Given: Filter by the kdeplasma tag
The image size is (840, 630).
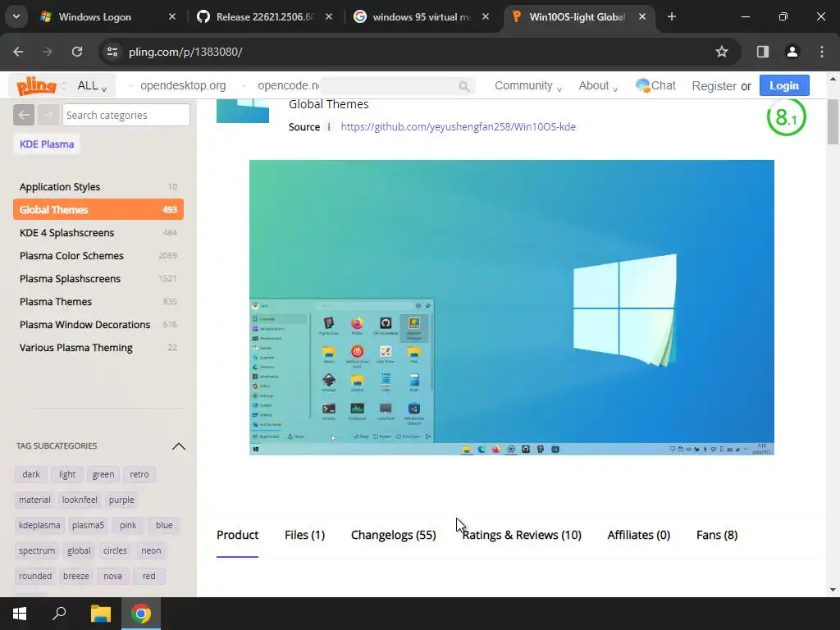Looking at the screenshot, I should click(x=39, y=526).
